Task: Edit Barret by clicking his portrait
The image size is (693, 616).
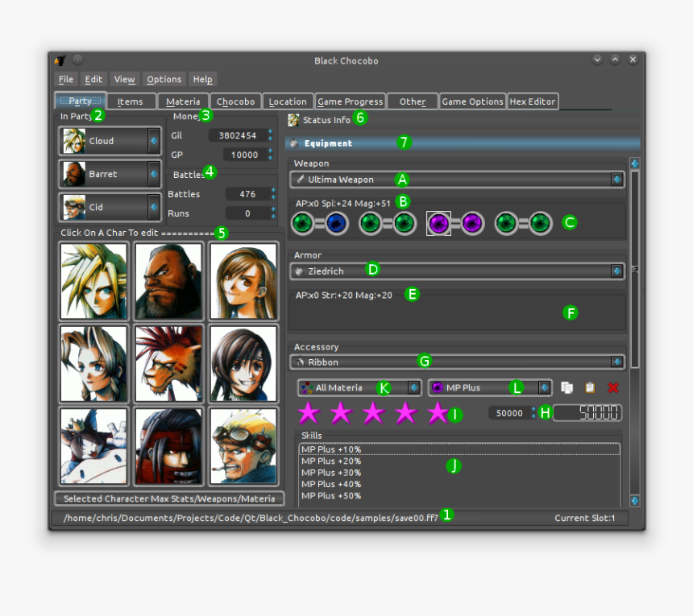Action: 168,281
